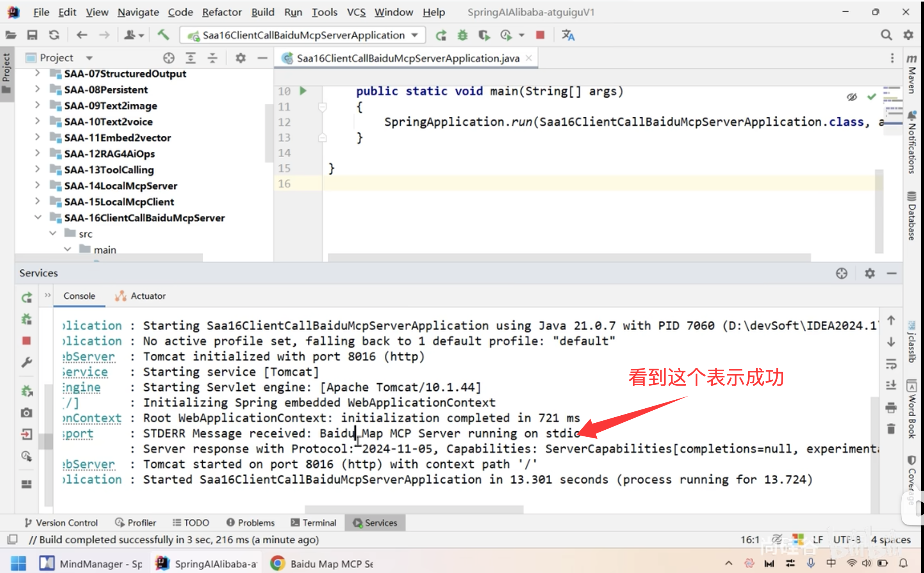Expand the SAA-14LocalMcpServer module

pos(37,186)
